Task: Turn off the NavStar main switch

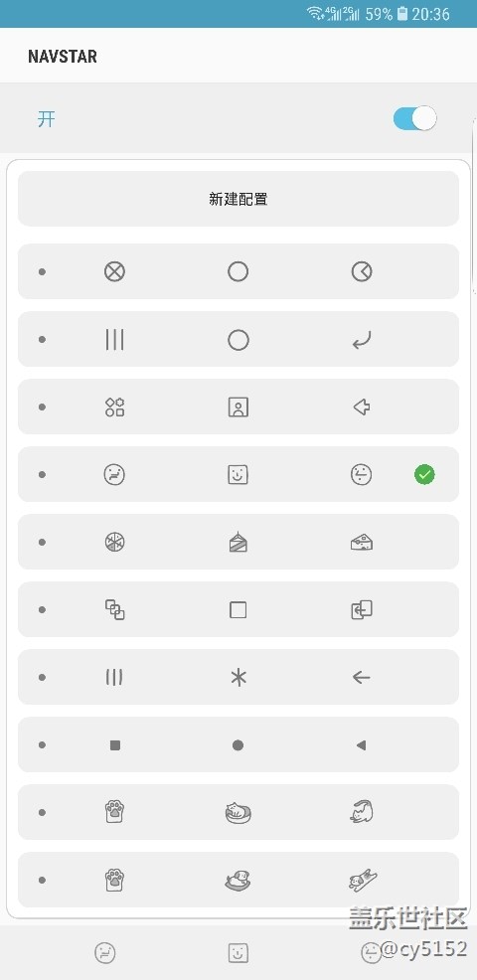Action: click(414, 118)
